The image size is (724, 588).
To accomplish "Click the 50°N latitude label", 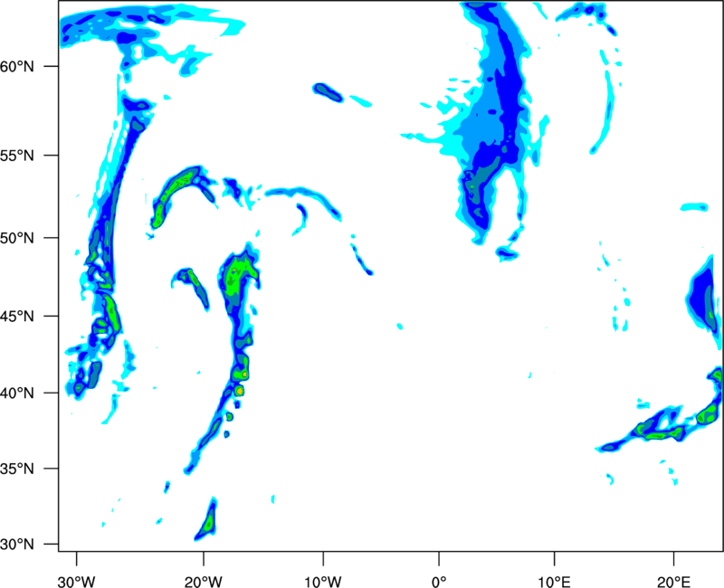I will pyautogui.click(x=17, y=238).
